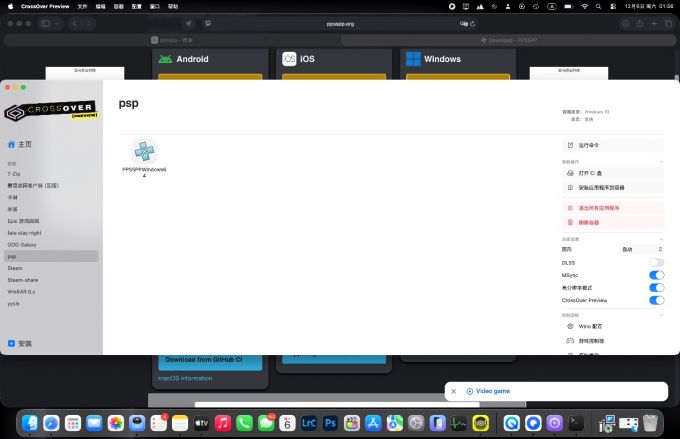Open the 图形 graphics dropdown set to 自动
The width and height of the screenshot is (680, 439).
click(641, 249)
